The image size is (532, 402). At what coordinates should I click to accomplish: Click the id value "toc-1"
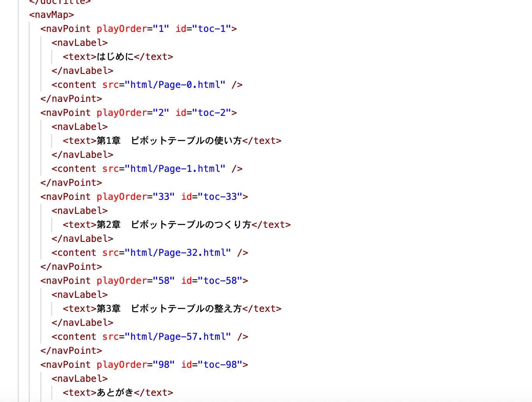pos(212,29)
